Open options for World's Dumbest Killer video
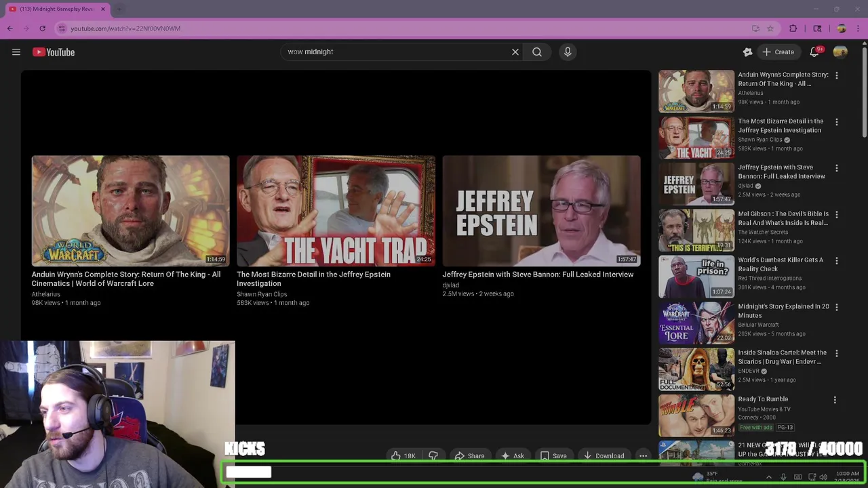This screenshot has width=868, height=488. pos(836,261)
